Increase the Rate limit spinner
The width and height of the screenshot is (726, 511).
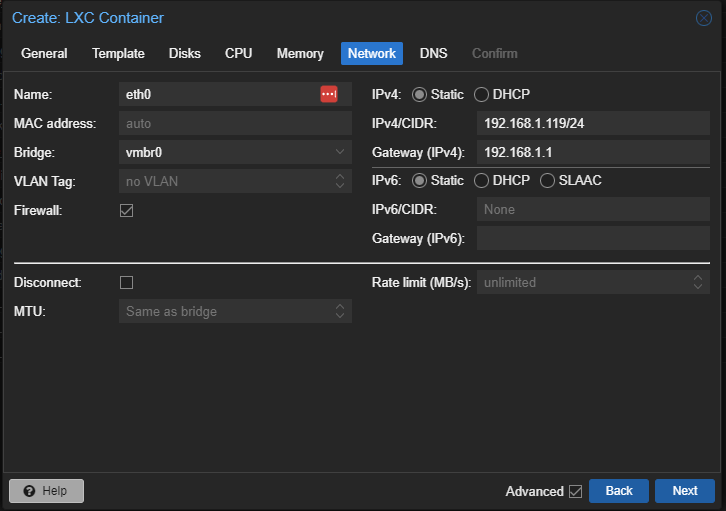pyautogui.click(x=698, y=278)
